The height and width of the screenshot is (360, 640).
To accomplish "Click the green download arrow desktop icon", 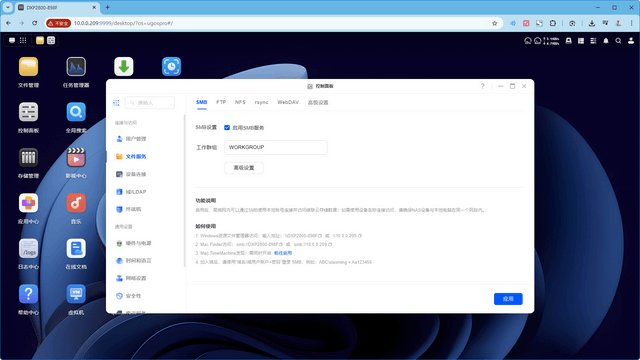I will point(124,67).
